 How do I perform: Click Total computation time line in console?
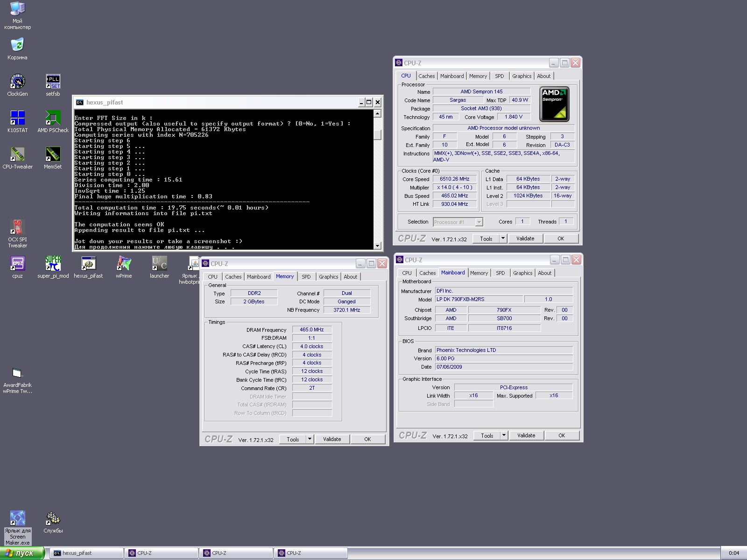(172, 208)
